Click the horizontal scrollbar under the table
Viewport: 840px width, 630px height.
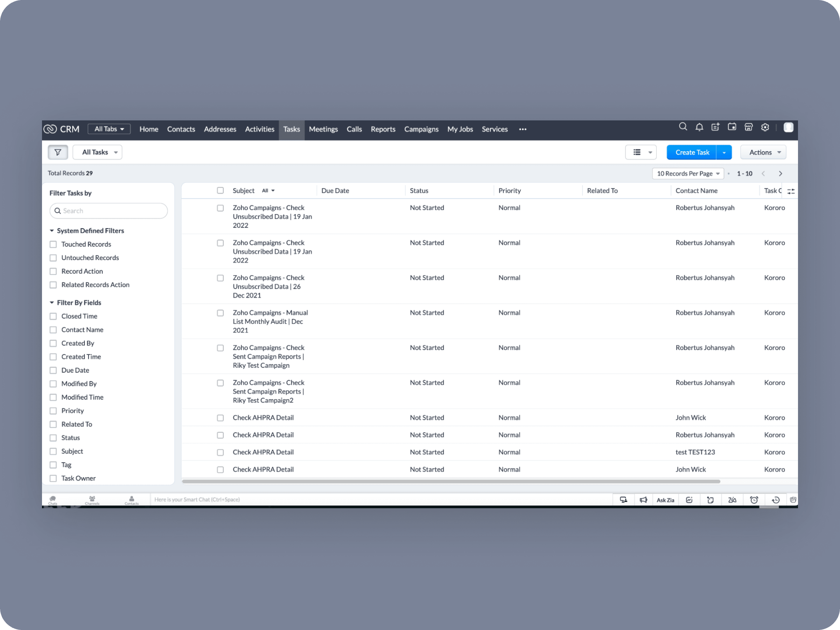[451, 482]
